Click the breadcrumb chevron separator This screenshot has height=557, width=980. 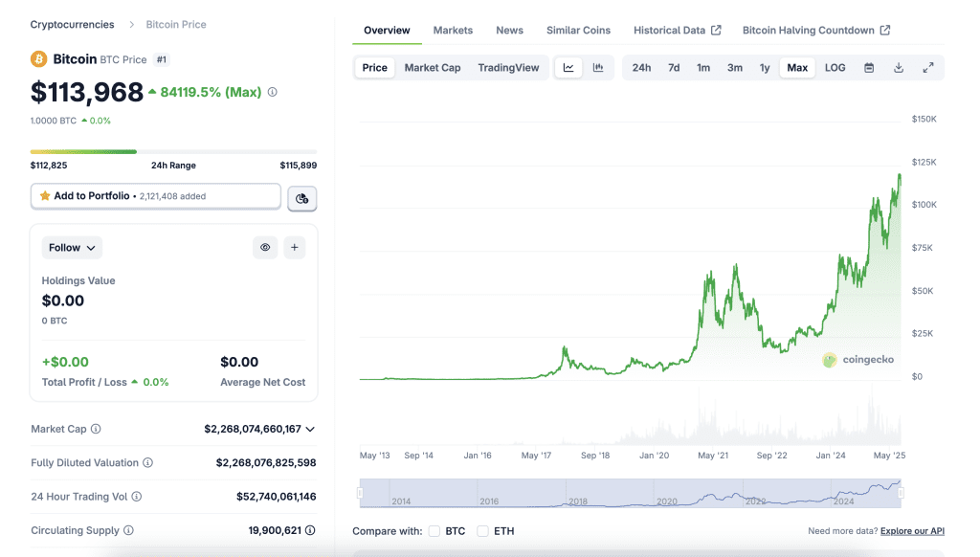[131, 24]
